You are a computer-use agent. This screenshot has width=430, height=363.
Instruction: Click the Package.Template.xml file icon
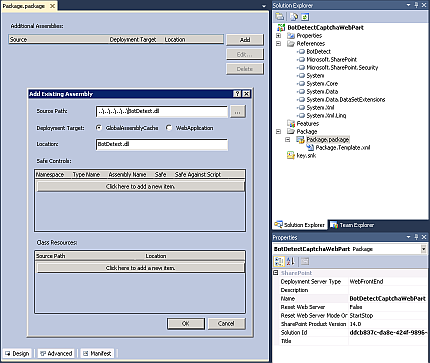(x=310, y=148)
